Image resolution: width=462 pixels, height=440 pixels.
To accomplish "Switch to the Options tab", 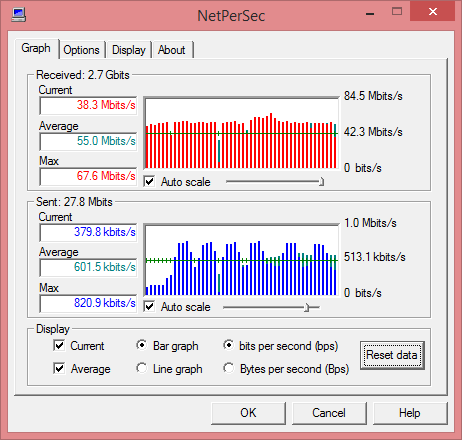I will (x=82, y=50).
